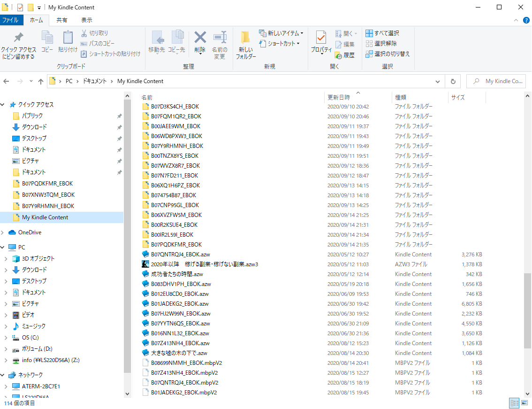
Task: Select the 成功者たちの時間.azw file
Action: click(x=177, y=274)
